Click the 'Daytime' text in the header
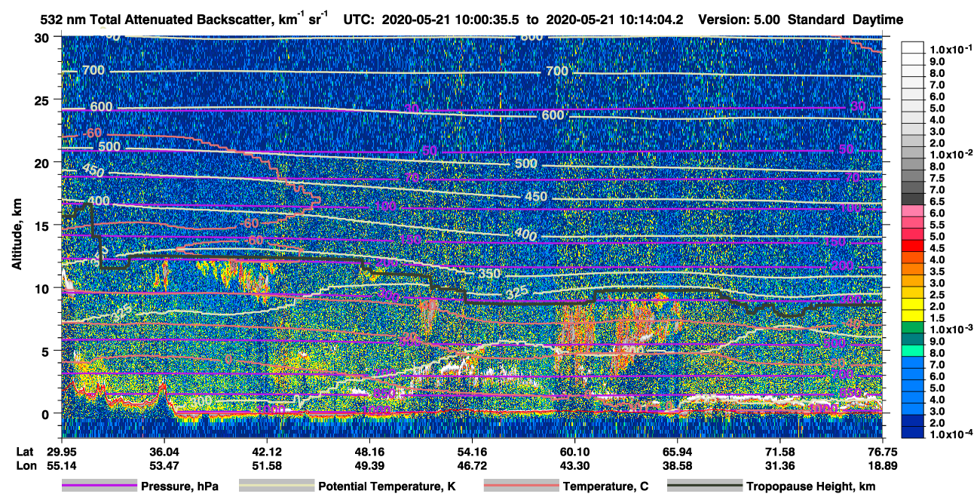Image resolution: width=980 pixels, height=503 pixels. pyautogui.click(x=877, y=20)
